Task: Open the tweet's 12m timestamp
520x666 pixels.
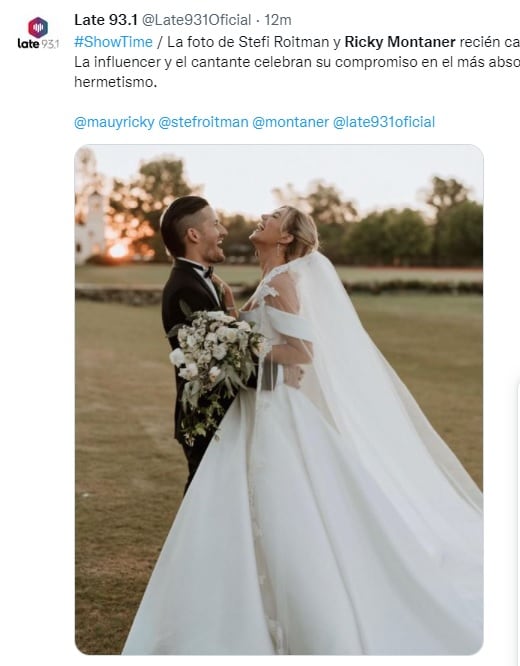Action: point(278,20)
